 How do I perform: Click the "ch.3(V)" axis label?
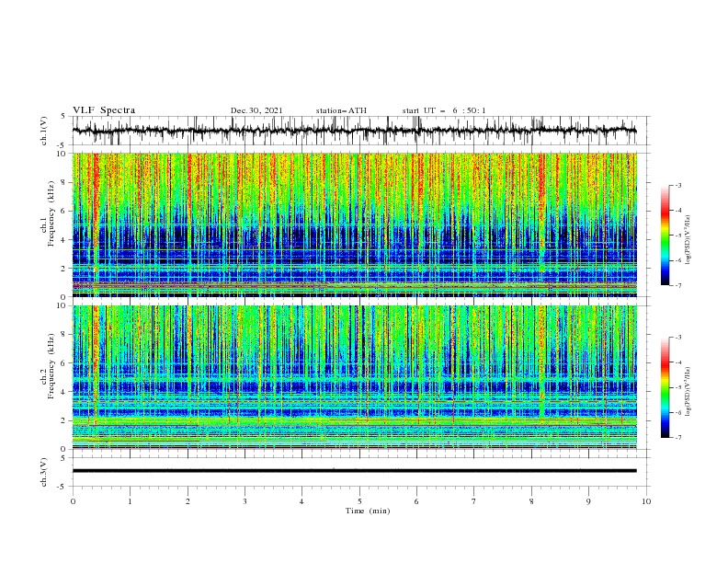pyautogui.click(x=44, y=472)
